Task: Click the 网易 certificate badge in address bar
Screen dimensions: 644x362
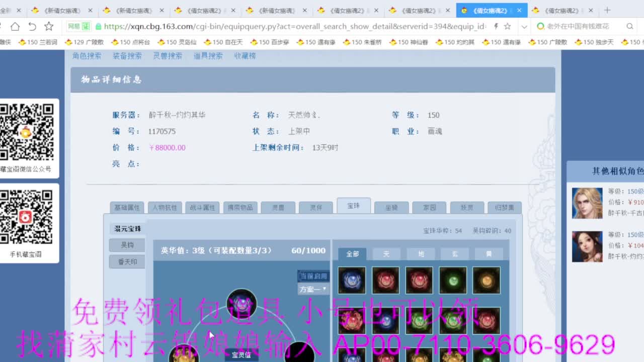Action: pos(78,27)
